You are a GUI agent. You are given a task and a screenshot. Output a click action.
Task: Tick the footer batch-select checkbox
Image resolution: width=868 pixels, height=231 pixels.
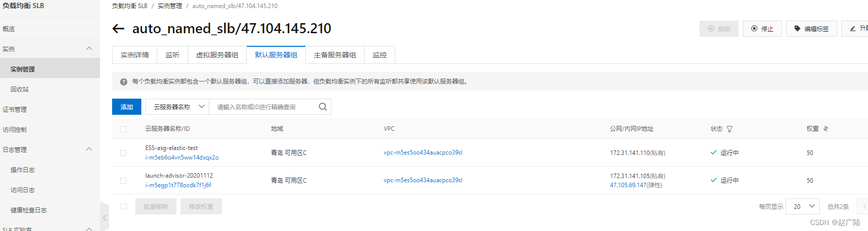click(124, 206)
